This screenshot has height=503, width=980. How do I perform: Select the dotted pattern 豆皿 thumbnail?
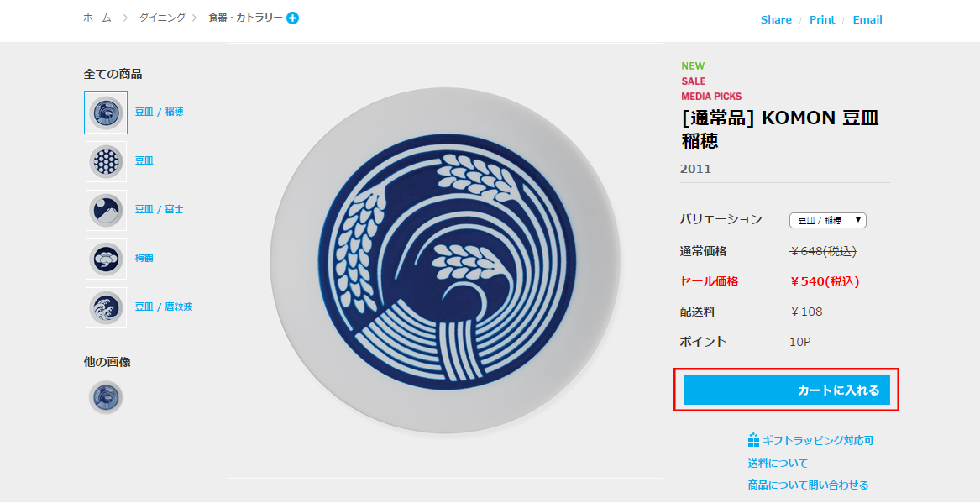pos(107,161)
